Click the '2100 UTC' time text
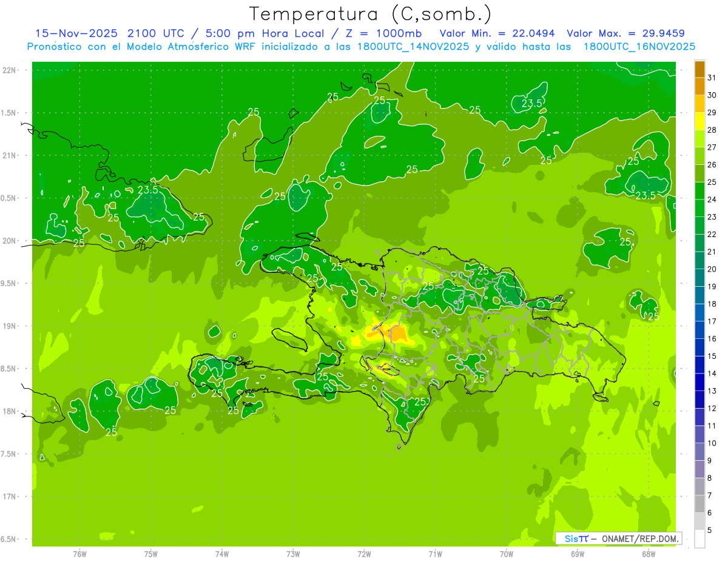This screenshot has width=728, height=562. click(x=158, y=33)
